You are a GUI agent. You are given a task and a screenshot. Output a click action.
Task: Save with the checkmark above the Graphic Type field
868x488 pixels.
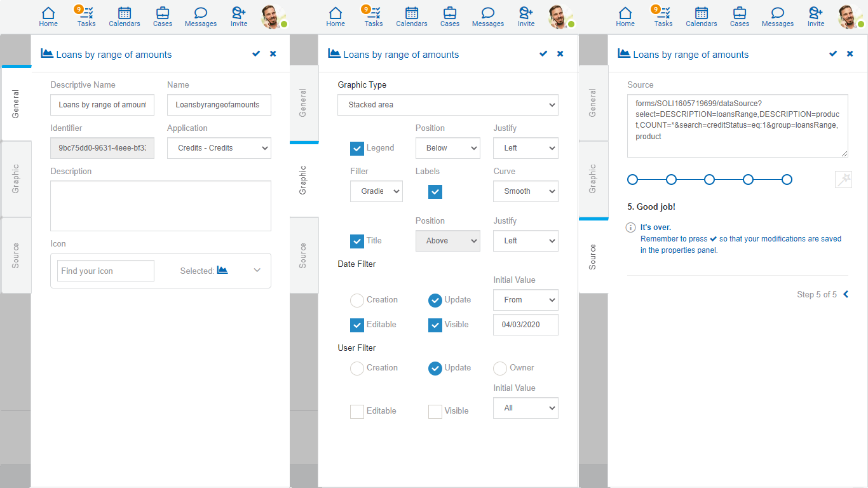543,54
